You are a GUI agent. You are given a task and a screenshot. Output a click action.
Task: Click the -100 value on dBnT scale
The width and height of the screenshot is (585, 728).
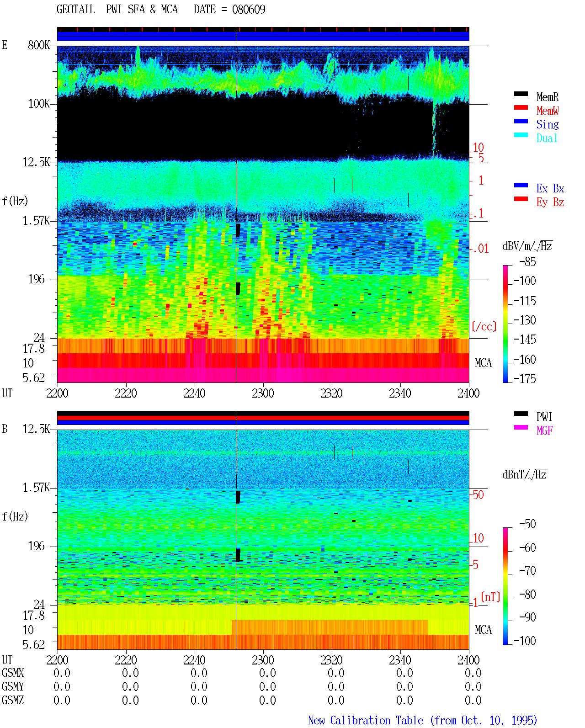pos(525,641)
